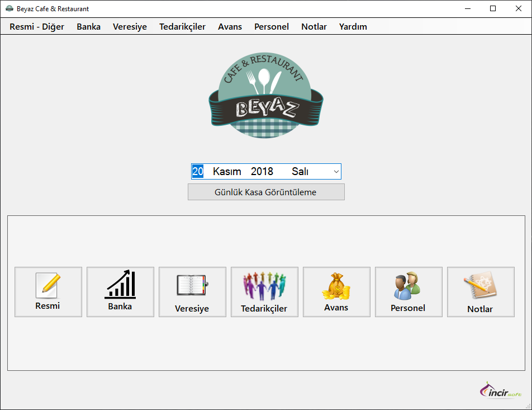Open the Yardım menu

click(353, 26)
